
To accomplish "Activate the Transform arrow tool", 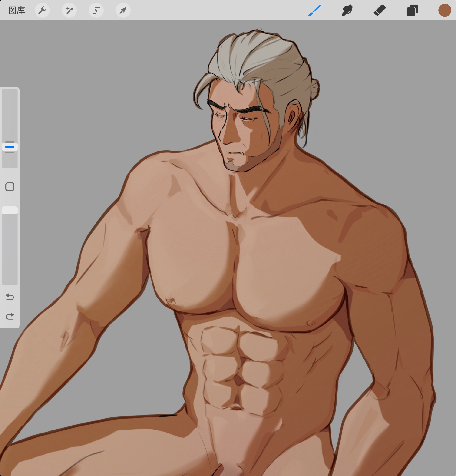I will click(123, 10).
